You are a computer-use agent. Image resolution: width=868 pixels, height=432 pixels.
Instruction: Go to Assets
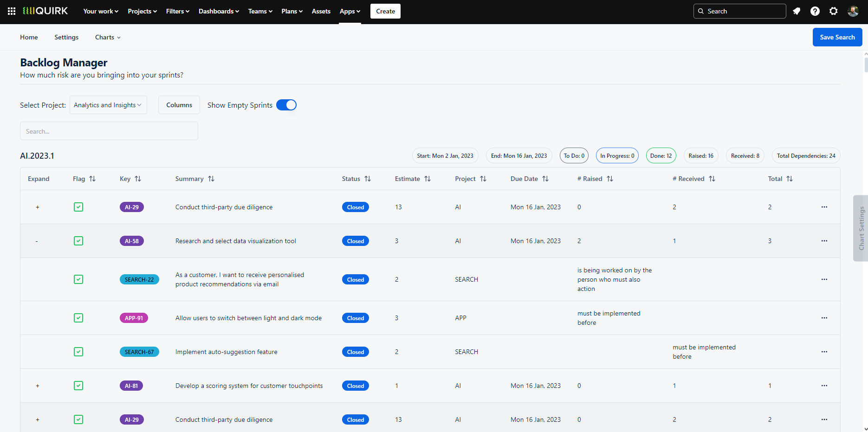[x=321, y=11]
